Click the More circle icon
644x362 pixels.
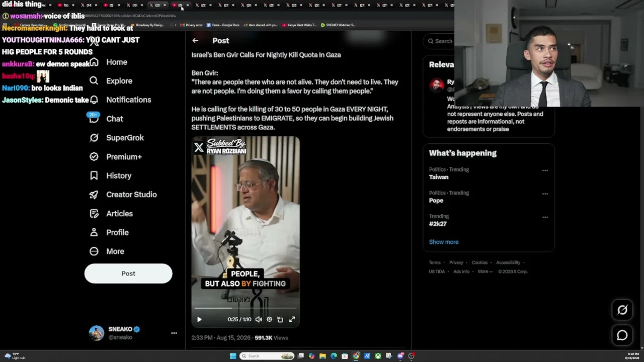point(94,251)
